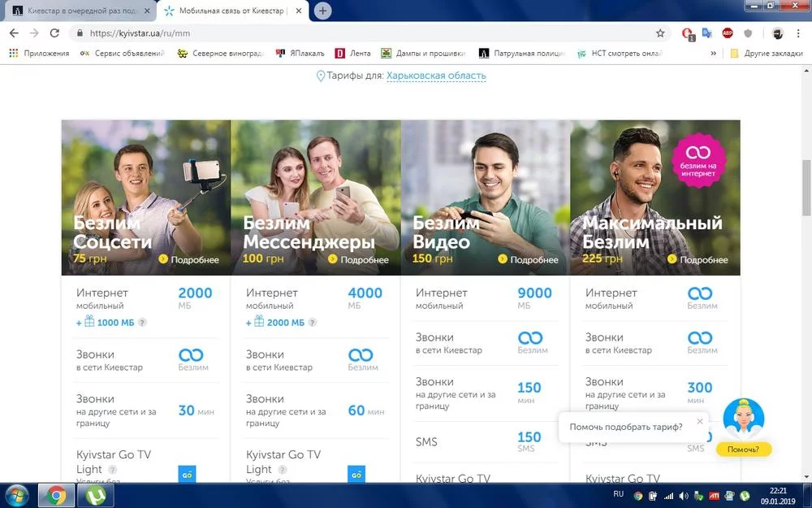This screenshot has height=508, width=812.
Task: Click the Безлим Соцсети tariff image
Action: (146, 198)
